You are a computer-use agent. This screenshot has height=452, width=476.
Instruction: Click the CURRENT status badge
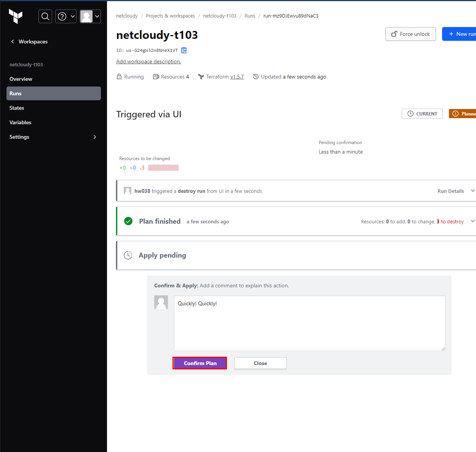[422, 114]
